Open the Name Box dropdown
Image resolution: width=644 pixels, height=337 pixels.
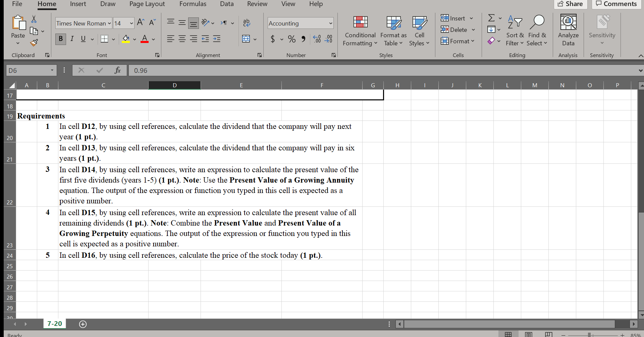pos(52,70)
